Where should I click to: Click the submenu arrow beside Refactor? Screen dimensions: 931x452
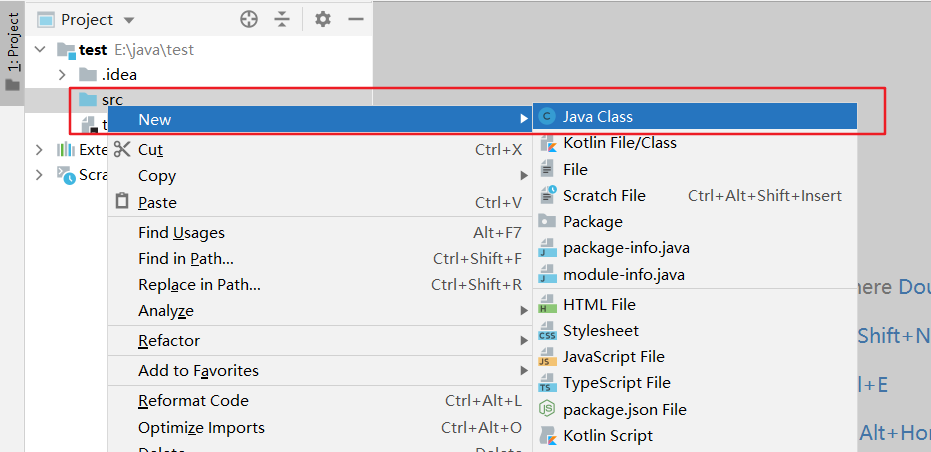coord(524,341)
